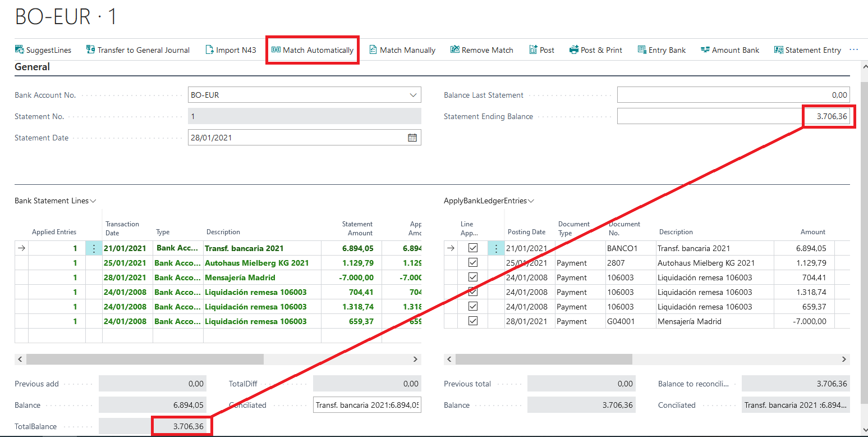
Task: Click Posting Date column header
Action: [526, 232]
